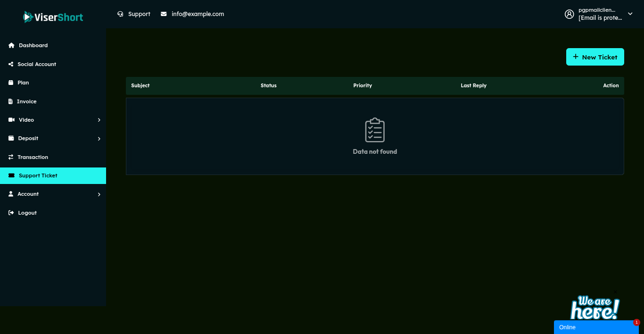Click the Logout icon in sidebar
Screen dimensions: 644x334
click(11, 213)
